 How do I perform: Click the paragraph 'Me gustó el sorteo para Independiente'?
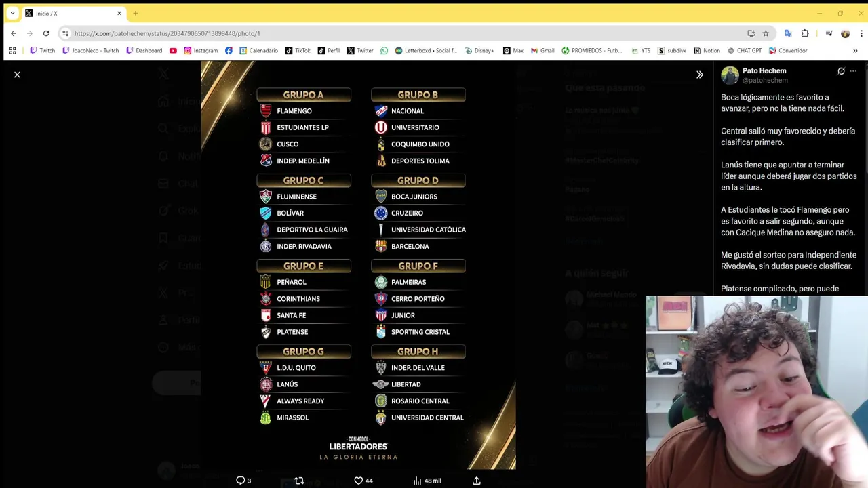(x=789, y=261)
